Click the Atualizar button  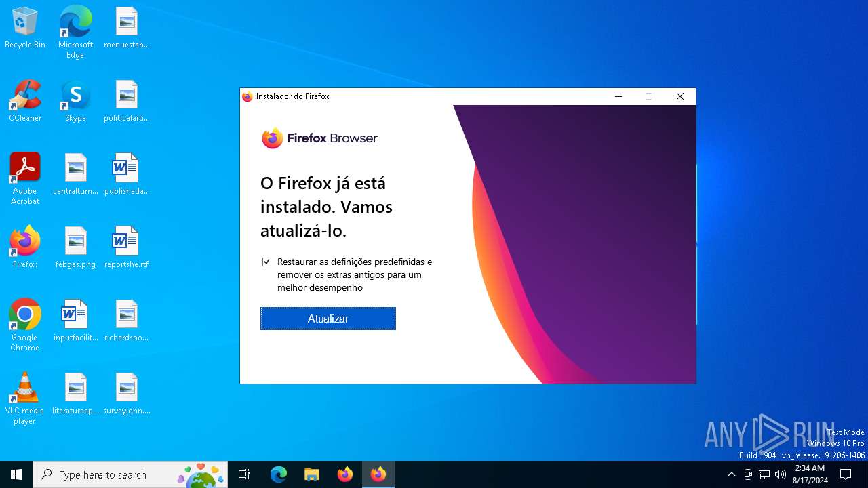pyautogui.click(x=328, y=319)
